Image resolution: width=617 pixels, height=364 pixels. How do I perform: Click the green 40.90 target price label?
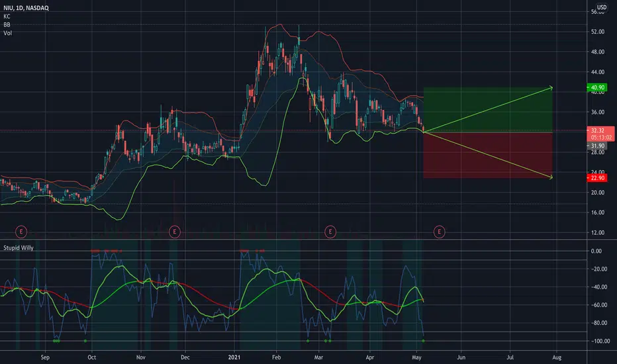click(597, 88)
